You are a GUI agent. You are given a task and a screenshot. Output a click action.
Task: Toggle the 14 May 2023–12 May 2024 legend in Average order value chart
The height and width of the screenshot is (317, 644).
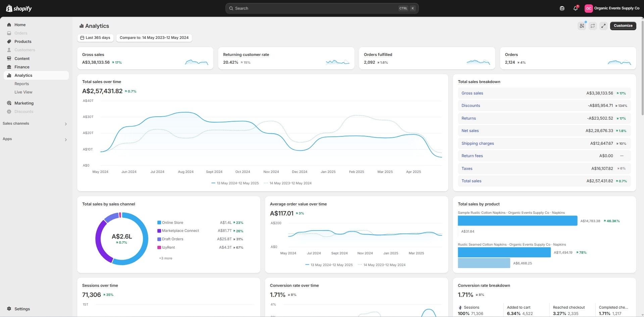(382, 265)
